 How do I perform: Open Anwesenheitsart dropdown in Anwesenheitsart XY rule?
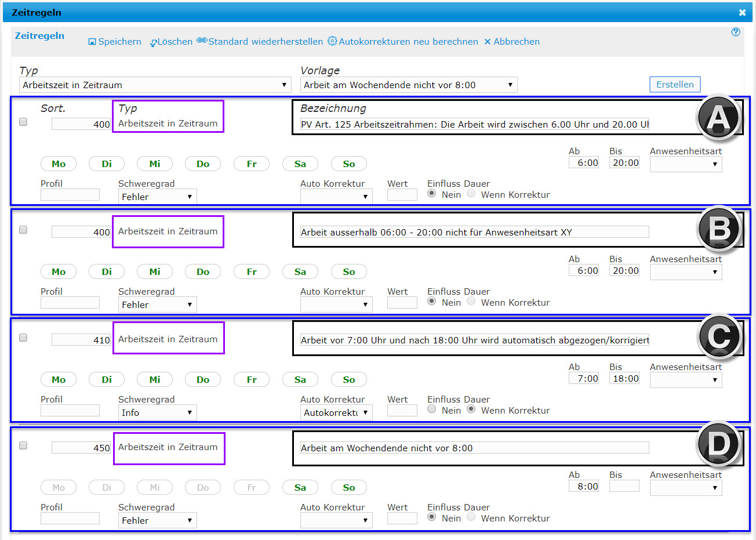coord(686,272)
